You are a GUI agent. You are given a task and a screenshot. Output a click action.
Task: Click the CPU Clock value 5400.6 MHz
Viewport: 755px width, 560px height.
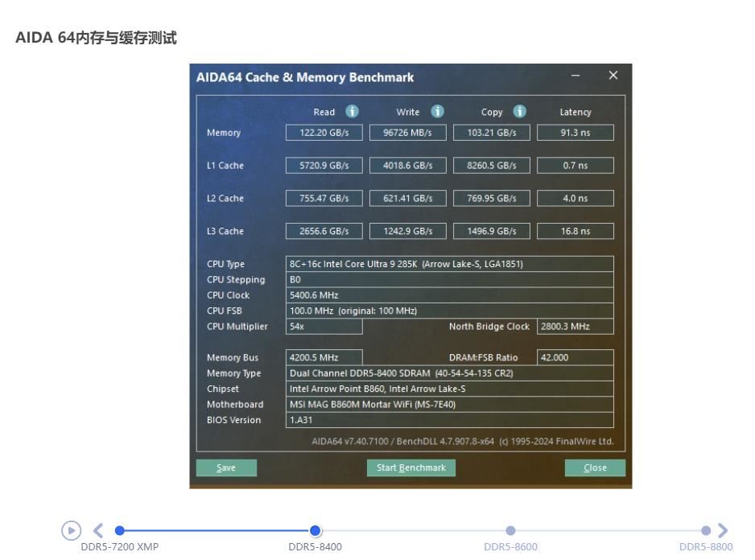(450, 295)
